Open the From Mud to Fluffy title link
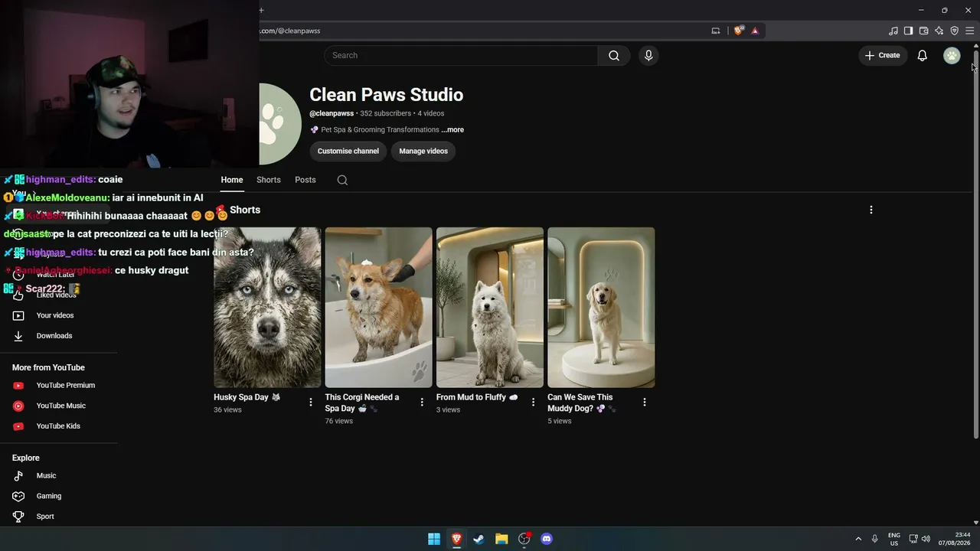Image resolution: width=980 pixels, height=551 pixels. [477, 397]
